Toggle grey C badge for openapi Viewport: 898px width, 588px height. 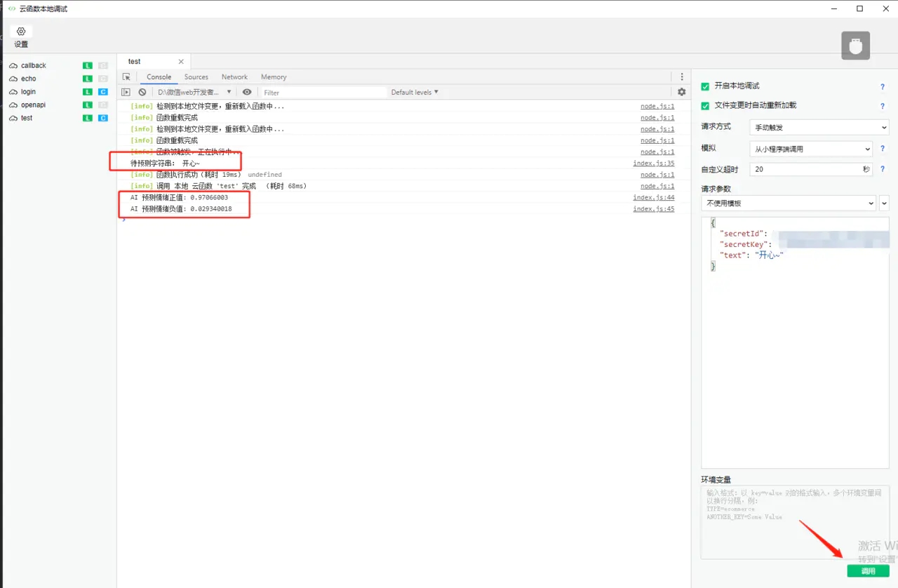point(103,105)
